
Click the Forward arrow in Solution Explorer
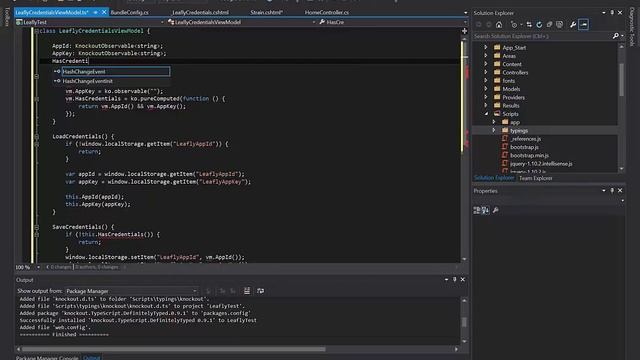click(489, 25)
